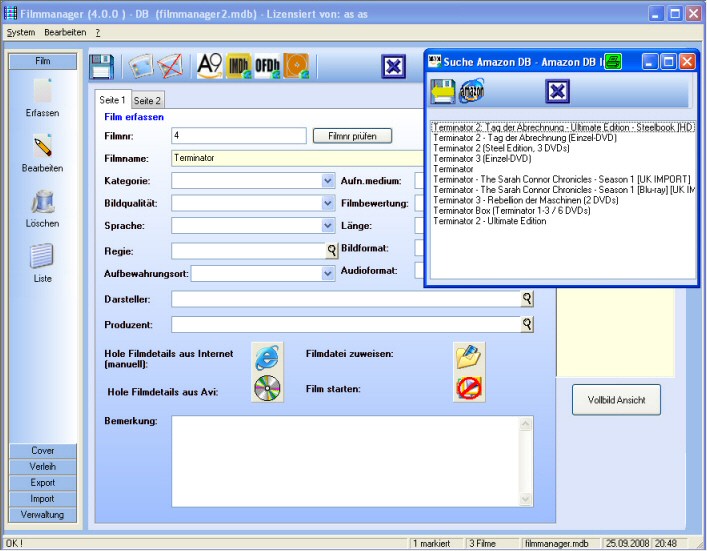Click the IMDb search toolbar icon

[239, 67]
